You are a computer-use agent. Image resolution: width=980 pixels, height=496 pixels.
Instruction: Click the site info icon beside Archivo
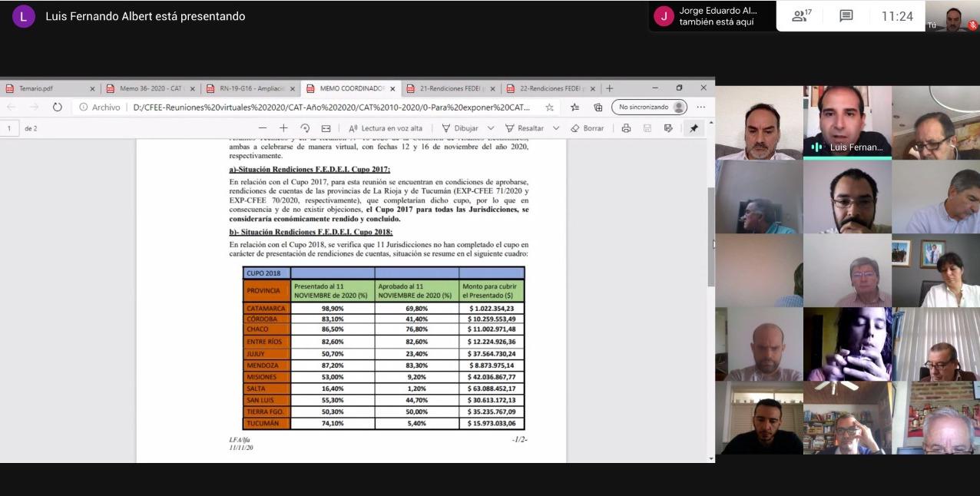(x=83, y=107)
